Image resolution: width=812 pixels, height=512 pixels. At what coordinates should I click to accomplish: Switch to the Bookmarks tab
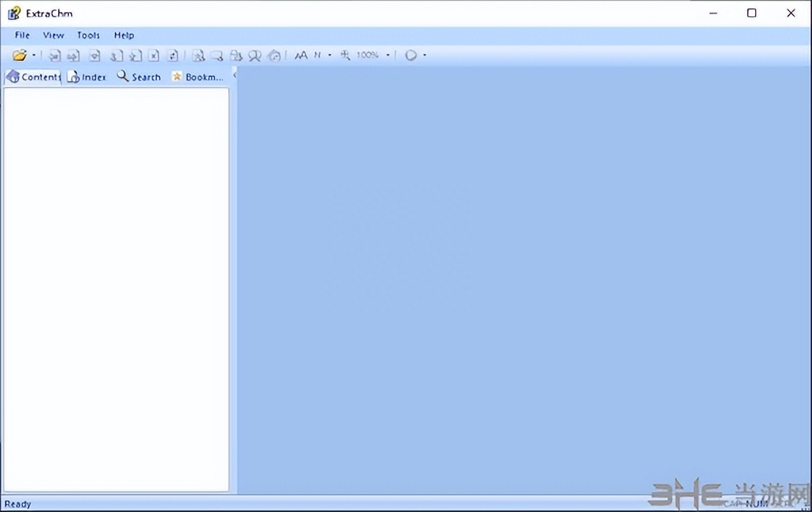197,77
